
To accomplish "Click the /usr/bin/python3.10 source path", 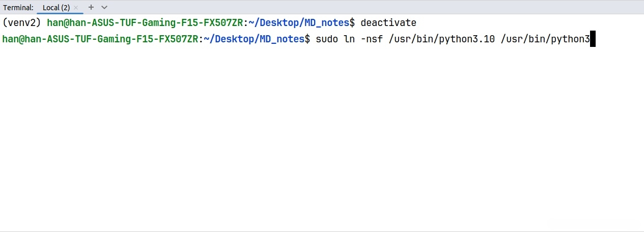I will coord(441,39).
